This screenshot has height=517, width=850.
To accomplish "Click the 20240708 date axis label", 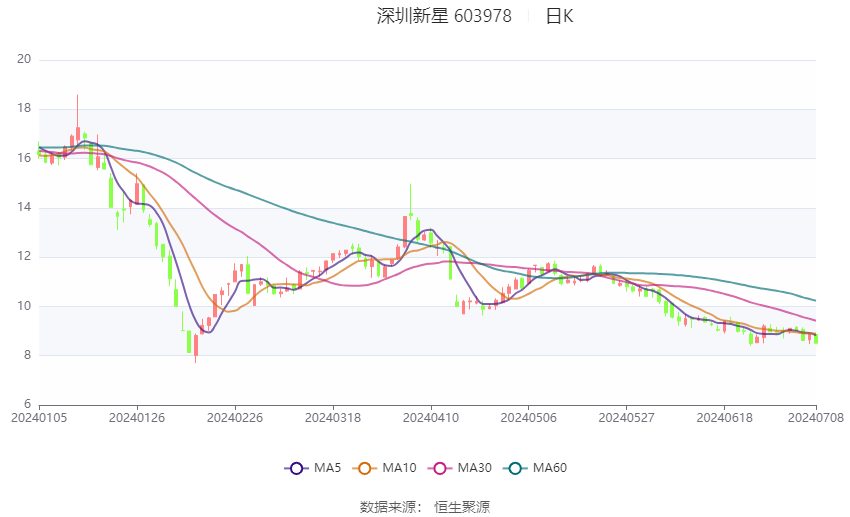I will click(x=816, y=418).
